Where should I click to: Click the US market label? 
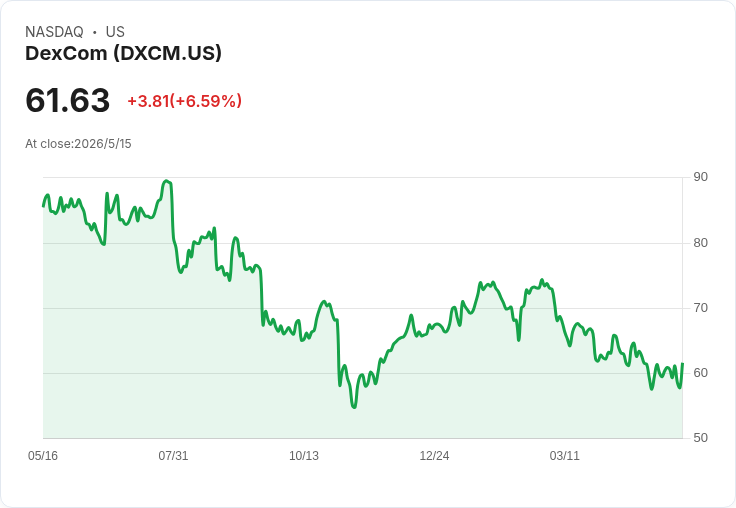[115, 32]
